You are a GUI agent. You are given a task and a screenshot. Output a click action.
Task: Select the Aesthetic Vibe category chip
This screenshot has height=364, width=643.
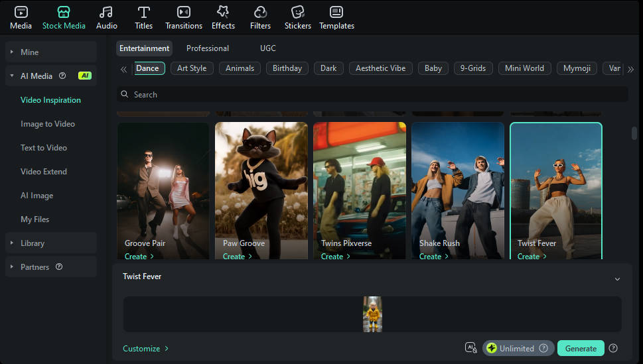tap(380, 68)
